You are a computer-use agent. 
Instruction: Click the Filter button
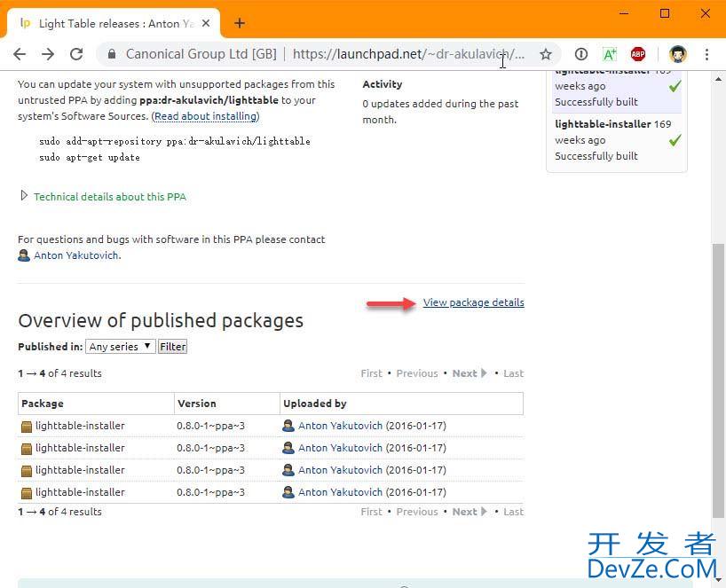tap(173, 347)
